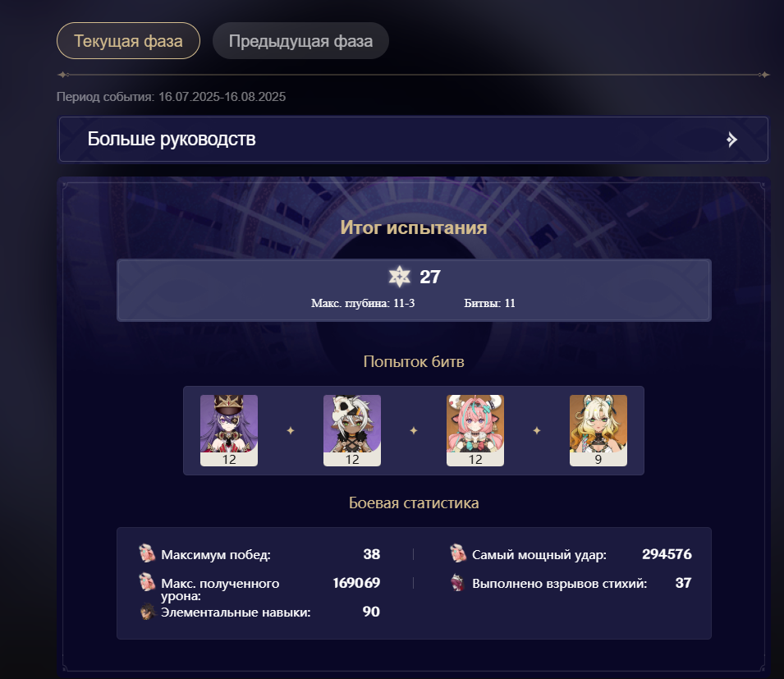Click the Макс. глубина: 11-3 text

click(x=363, y=303)
